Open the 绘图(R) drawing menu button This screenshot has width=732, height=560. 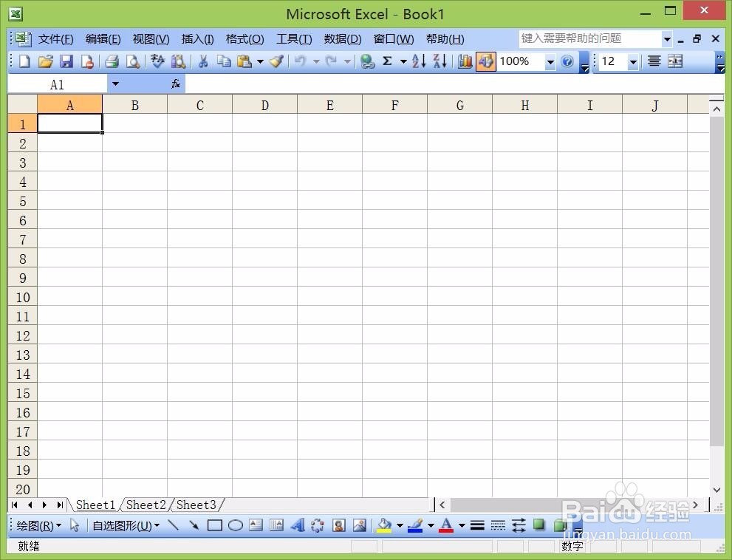[x=38, y=525]
